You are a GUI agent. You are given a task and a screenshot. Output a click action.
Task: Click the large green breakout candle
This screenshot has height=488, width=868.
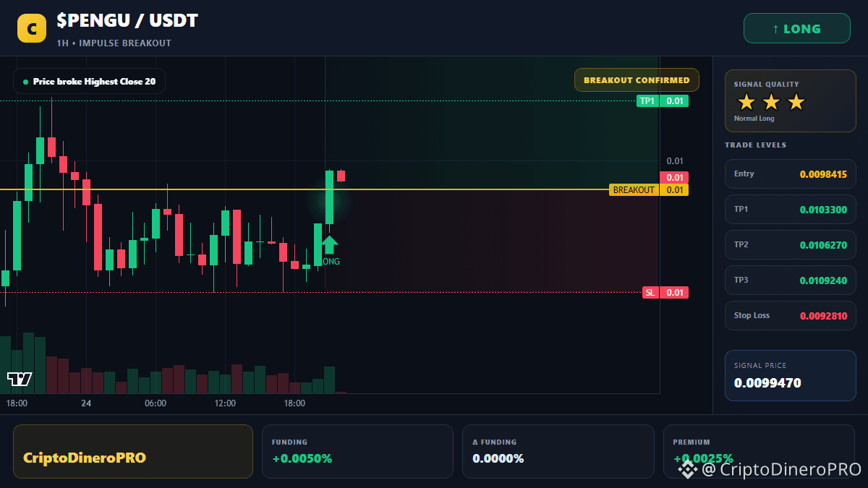329,197
